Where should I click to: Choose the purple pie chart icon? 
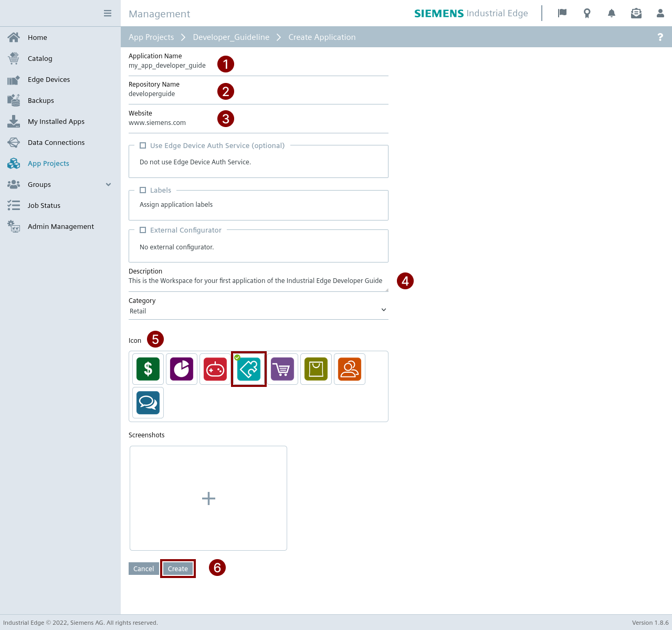(x=182, y=369)
